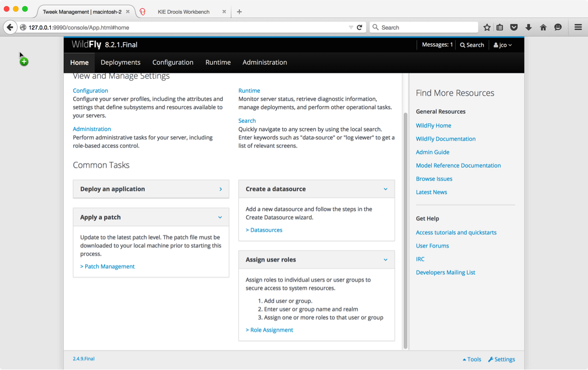588x370 pixels.
Task: View the Messages: 1 notification
Action: (437, 44)
